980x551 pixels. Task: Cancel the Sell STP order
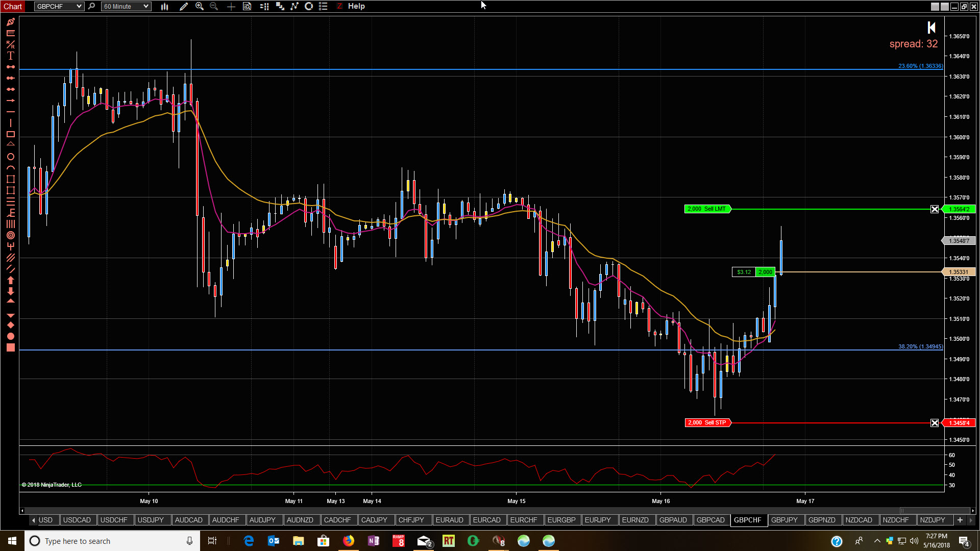click(934, 423)
